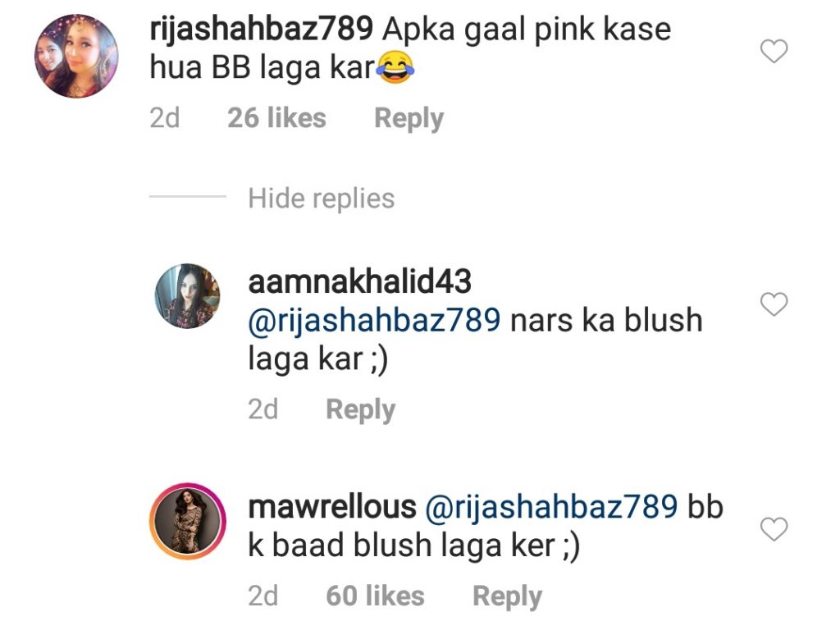Open rijashahbaz789's profile picture

coord(76,57)
